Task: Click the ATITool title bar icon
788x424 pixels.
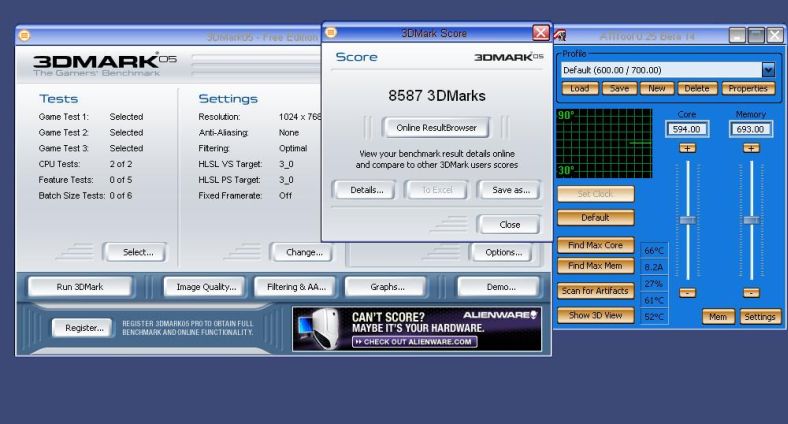Action: (x=560, y=36)
